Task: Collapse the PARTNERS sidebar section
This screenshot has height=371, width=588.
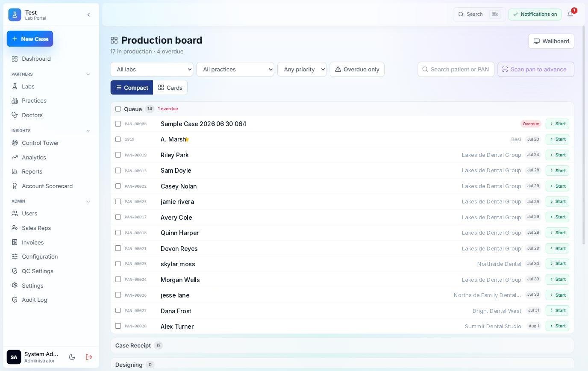Action: [x=88, y=74]
